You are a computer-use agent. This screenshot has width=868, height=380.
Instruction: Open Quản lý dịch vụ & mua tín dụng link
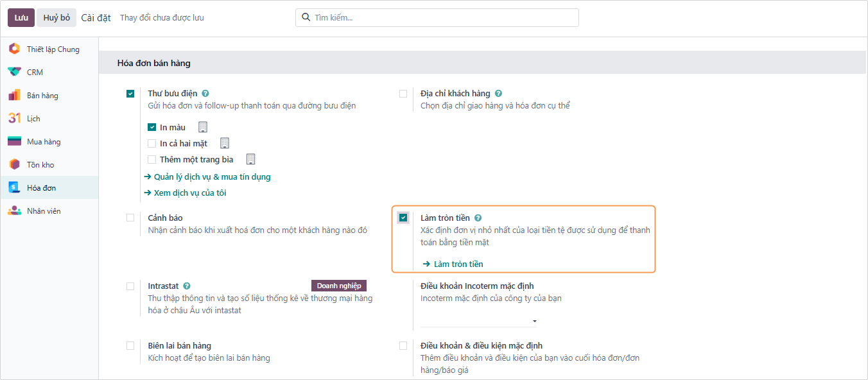(212, 177)
